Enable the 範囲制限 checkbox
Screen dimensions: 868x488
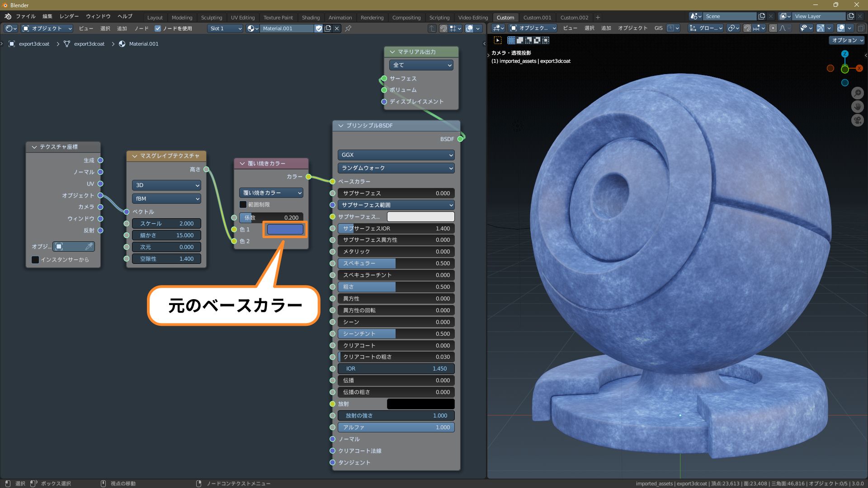click(243, 205)
